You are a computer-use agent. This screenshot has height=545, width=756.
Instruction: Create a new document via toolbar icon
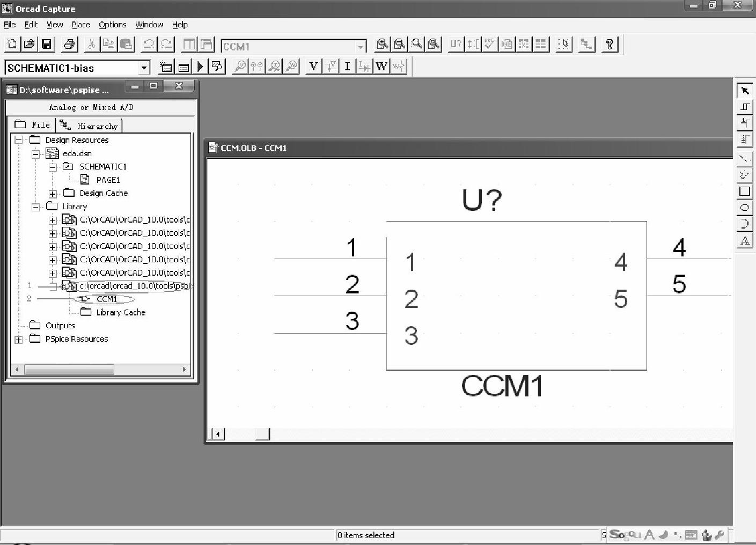[x=12, y=45]
